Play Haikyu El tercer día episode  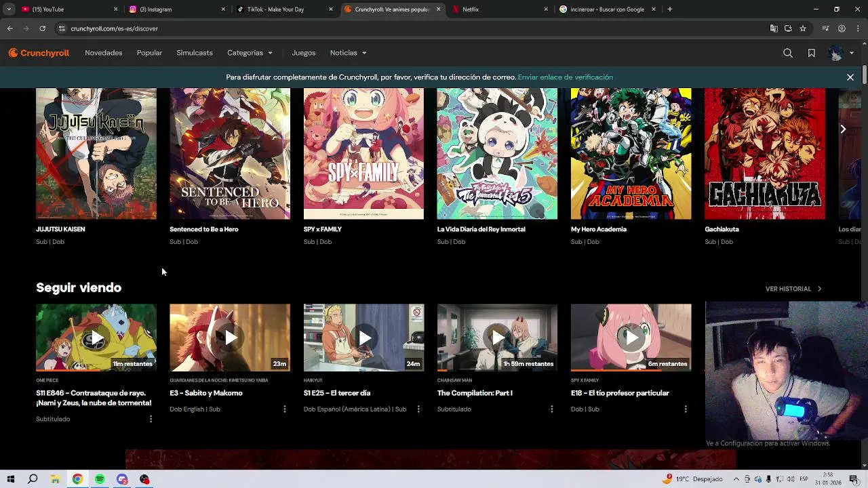[363, 338]
